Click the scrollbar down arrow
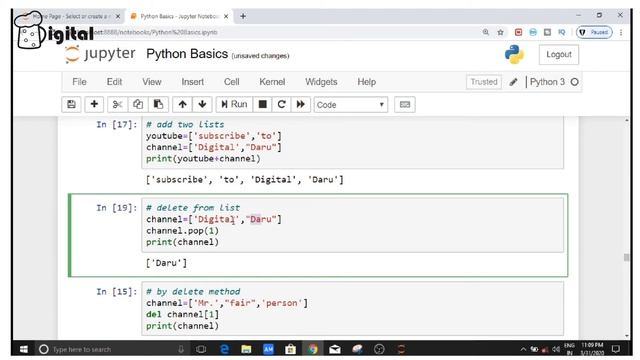640x360 pixels. coord(627,336)
